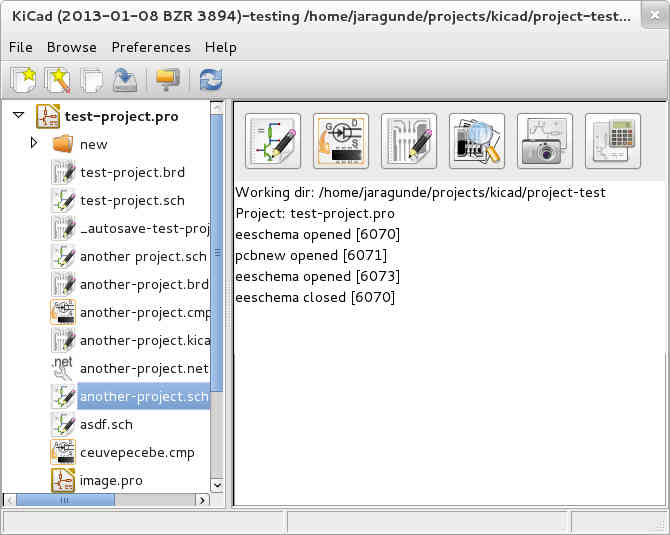Viewport: 670px width, 535px height.
Task: Click .net icon beside another-project.net
Action: pos(63,368)
